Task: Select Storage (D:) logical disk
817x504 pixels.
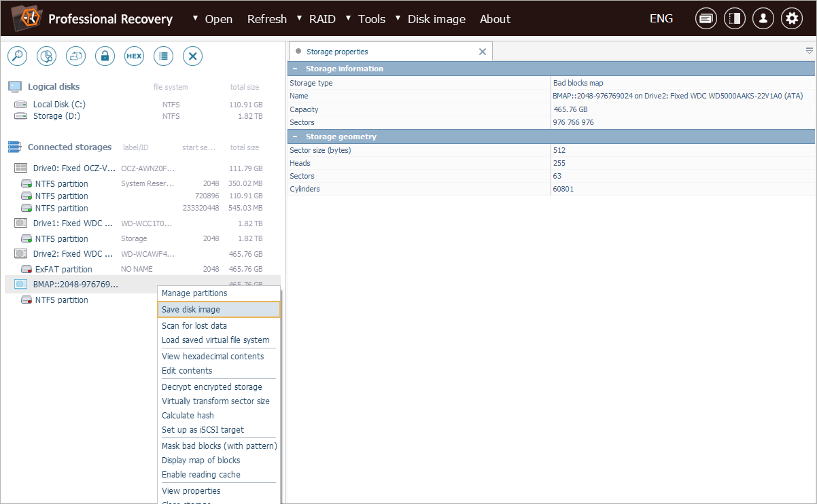Action: [x=143, y=116]
